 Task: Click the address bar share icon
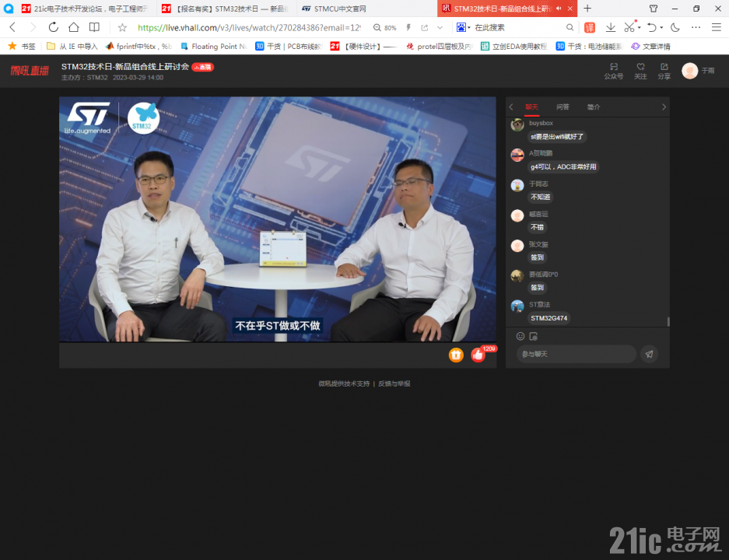pyautogui.click(x=425, y=28)
